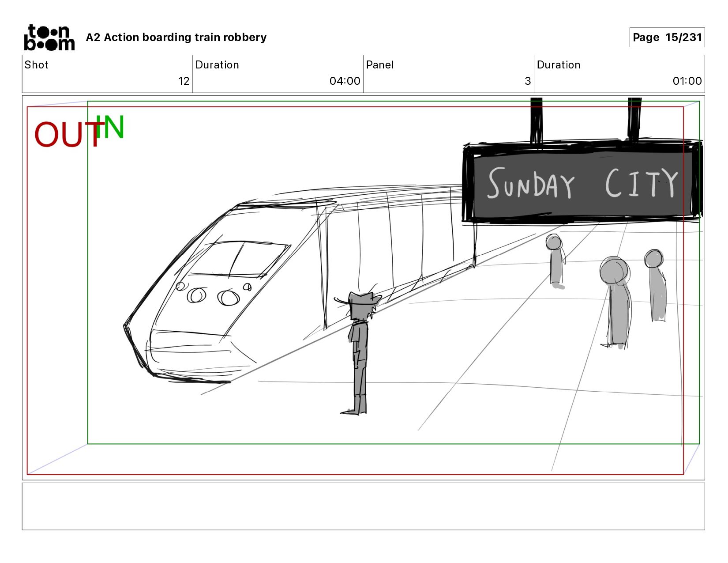The height and width of the screenshot is (563, 728).
Task: Select the title 'A2 Action boarding train robbery'
Action: coord(176,38)
